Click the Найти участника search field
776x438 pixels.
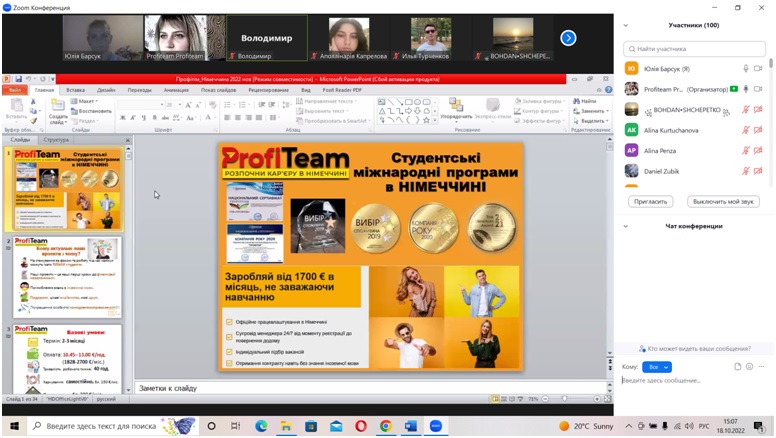click(x=694, y=49)
